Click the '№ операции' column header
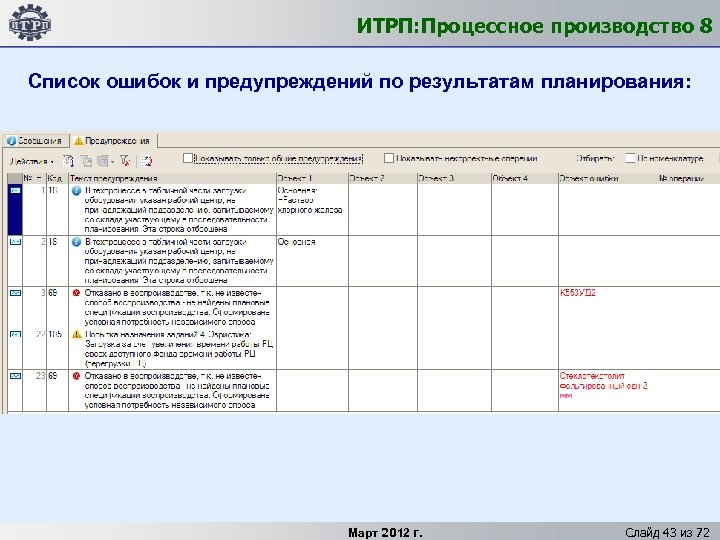 point(681,178)
